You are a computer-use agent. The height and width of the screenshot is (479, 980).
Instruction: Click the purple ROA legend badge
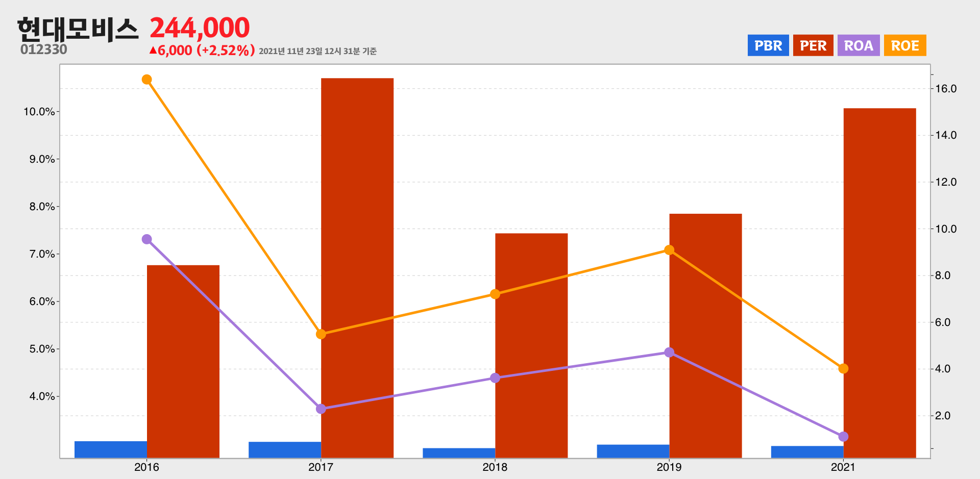tap(859, 45)
